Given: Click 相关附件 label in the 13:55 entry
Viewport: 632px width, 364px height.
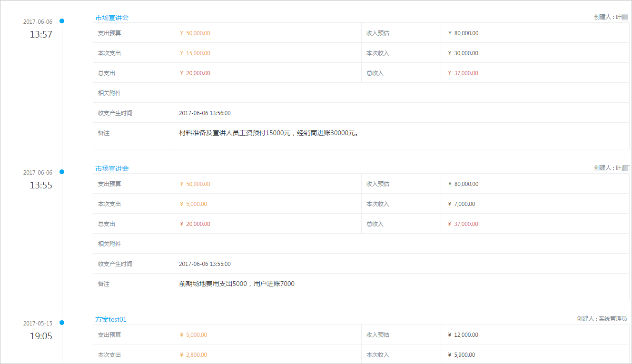Looking at the screenshot, I should point(109,244).
